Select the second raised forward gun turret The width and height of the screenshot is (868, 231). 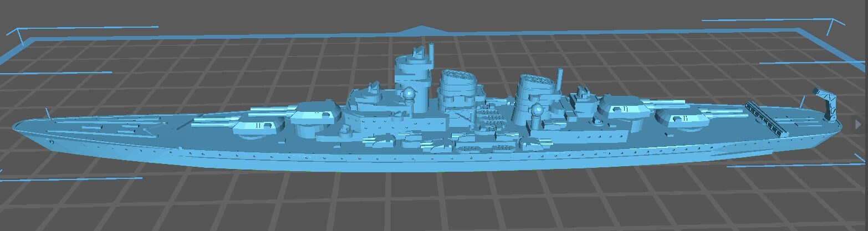point(316,112)
